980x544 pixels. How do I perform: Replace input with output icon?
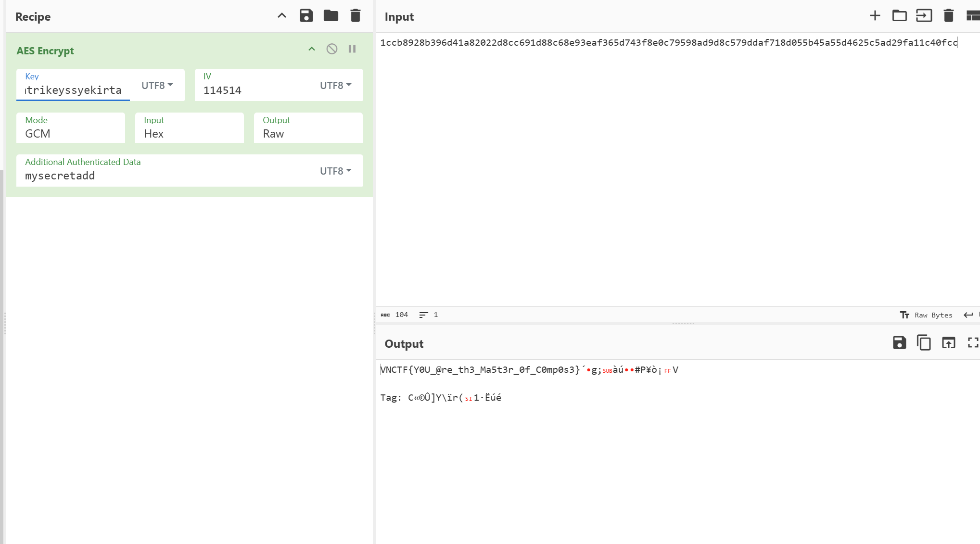pyautogui.click(x=948, y=343)
